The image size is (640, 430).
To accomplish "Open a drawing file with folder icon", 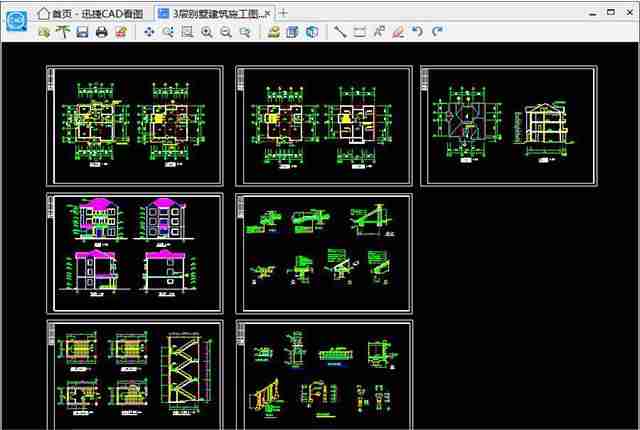I will pos(44,31).
